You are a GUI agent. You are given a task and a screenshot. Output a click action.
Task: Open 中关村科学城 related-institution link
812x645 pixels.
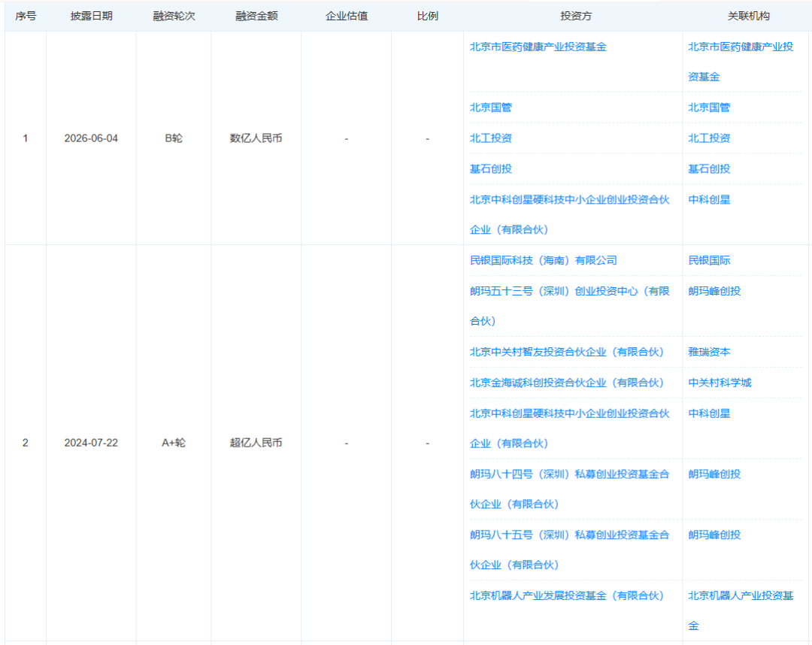(x=720, y=383)
